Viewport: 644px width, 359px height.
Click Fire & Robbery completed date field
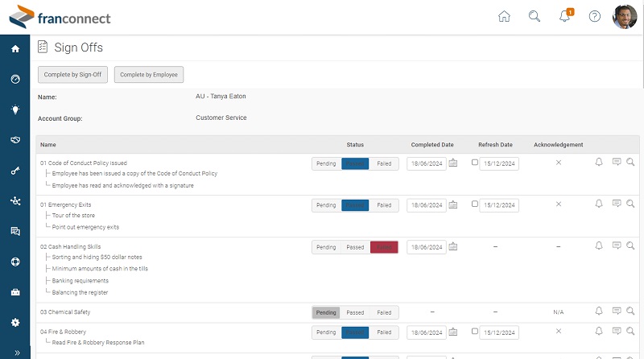click(427, 332)
